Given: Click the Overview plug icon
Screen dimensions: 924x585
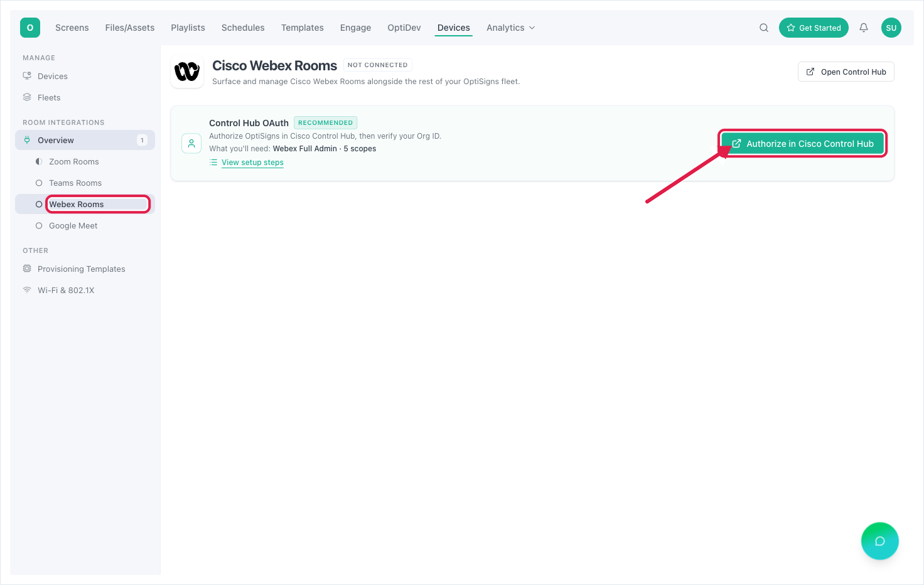Looking at the screenshot, I should click(27, 140).
